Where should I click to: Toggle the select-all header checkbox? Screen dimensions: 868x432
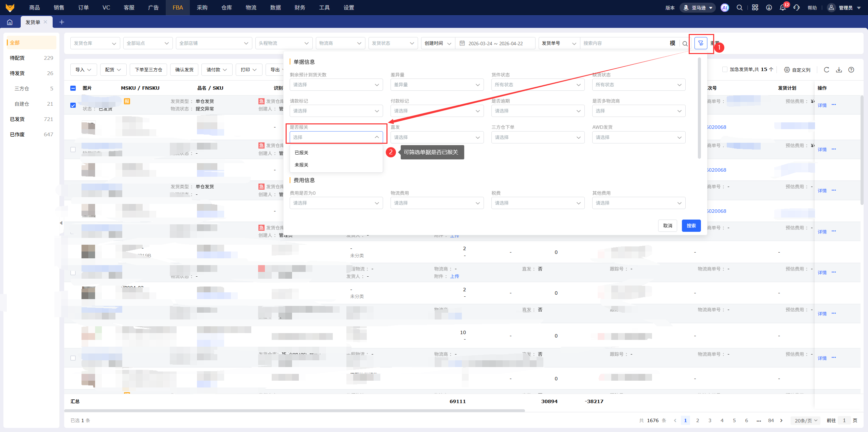coord(73,88)
